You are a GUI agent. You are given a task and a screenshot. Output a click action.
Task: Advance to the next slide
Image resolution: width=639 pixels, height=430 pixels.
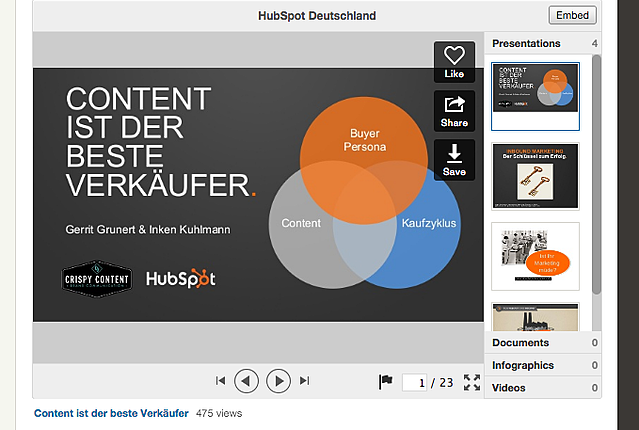point(278,381)
